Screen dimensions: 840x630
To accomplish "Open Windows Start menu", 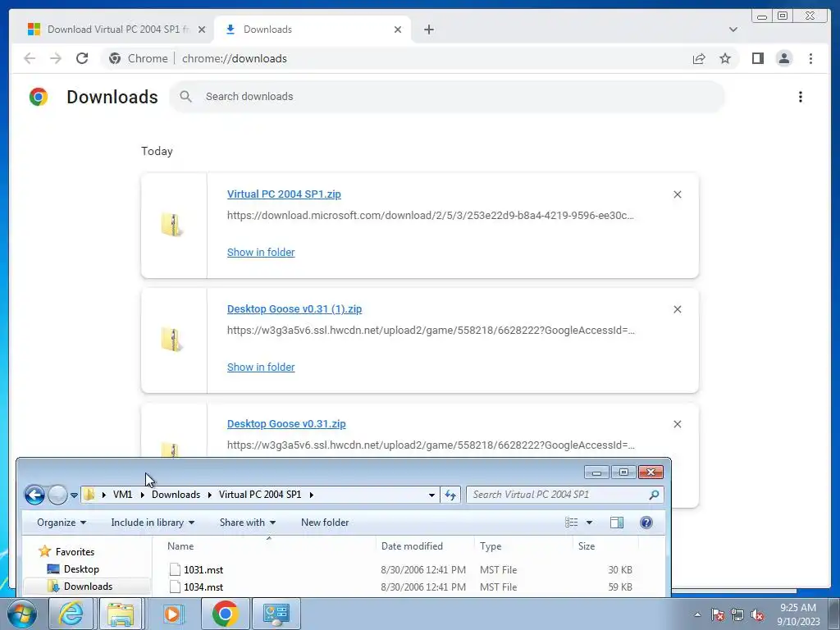I will [21, 614].
